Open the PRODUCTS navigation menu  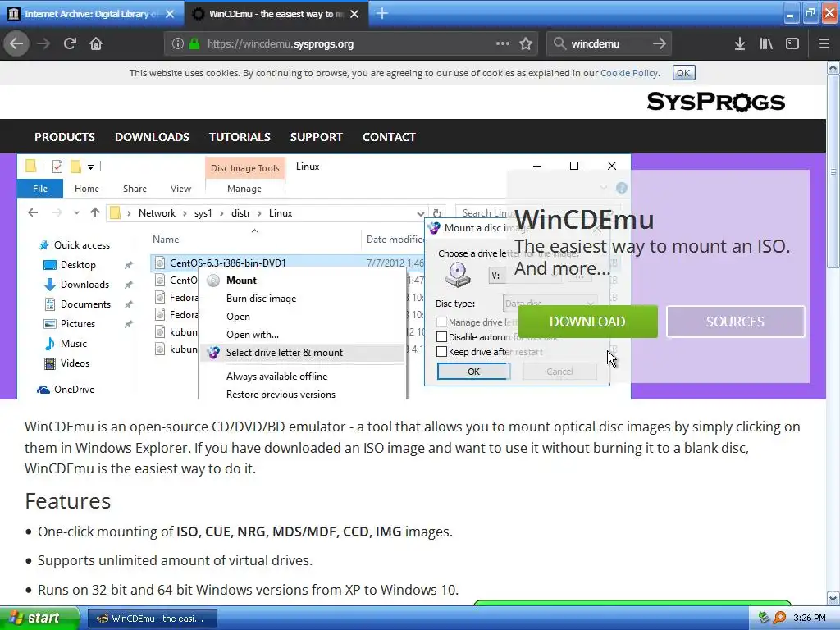pos(65,137)
